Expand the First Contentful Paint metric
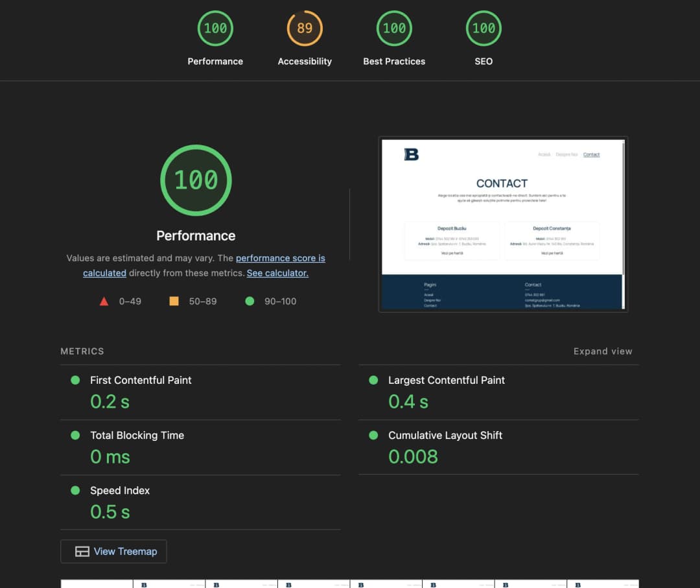 pos(141,381)
